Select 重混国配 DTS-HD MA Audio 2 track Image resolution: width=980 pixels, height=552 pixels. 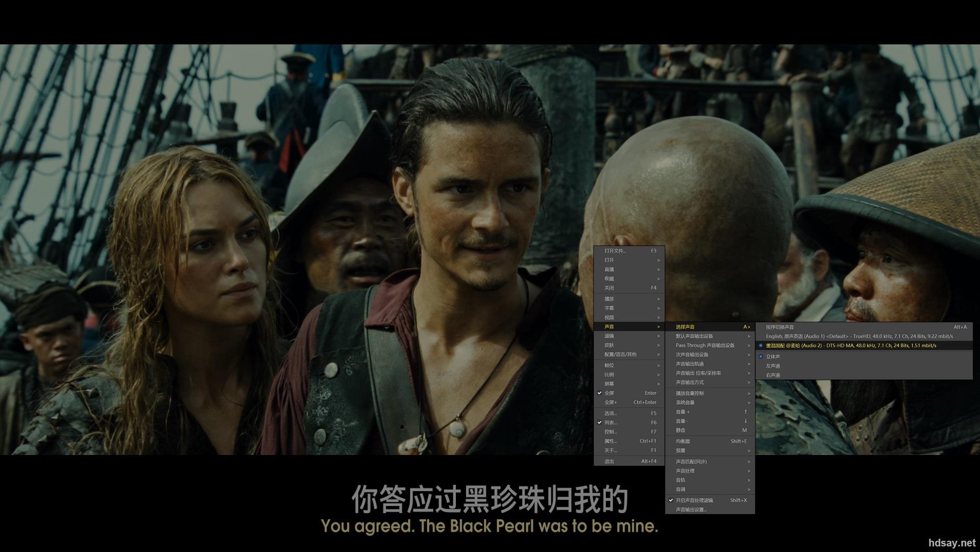(864, 345)
